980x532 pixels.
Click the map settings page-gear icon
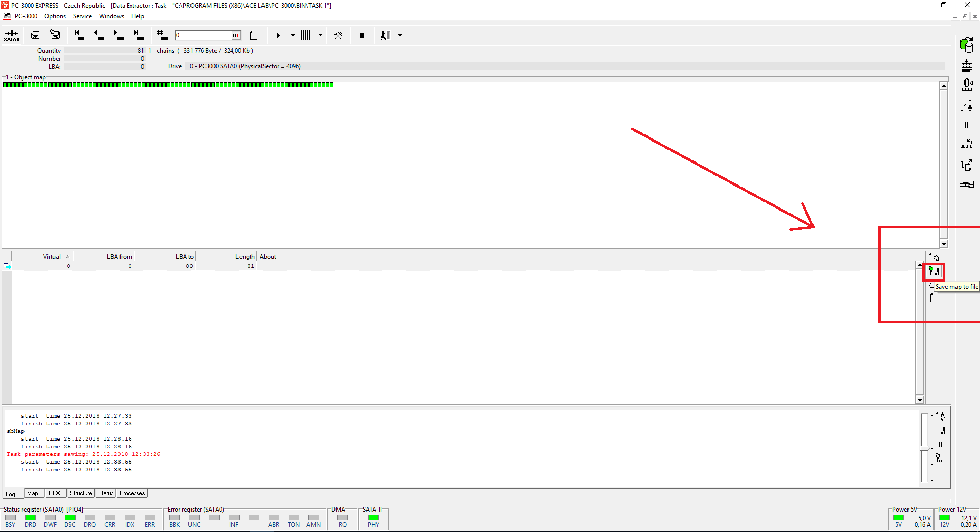coord(934,258)
